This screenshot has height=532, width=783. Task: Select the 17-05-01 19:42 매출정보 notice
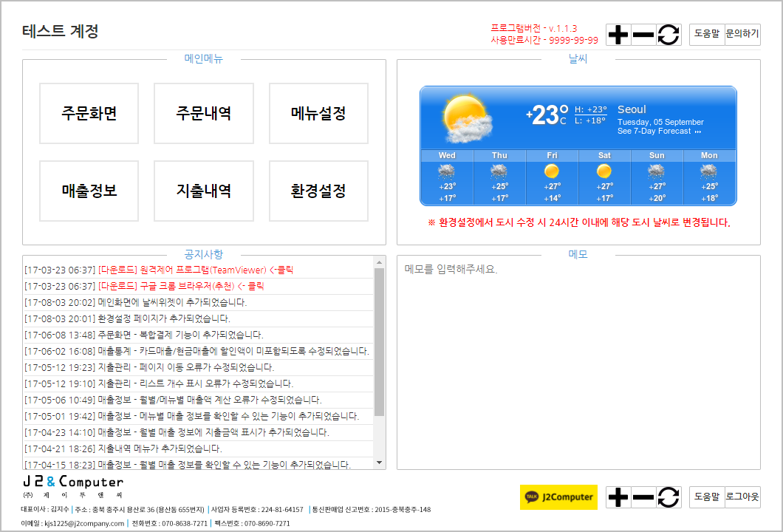click(x=199, y=416)
